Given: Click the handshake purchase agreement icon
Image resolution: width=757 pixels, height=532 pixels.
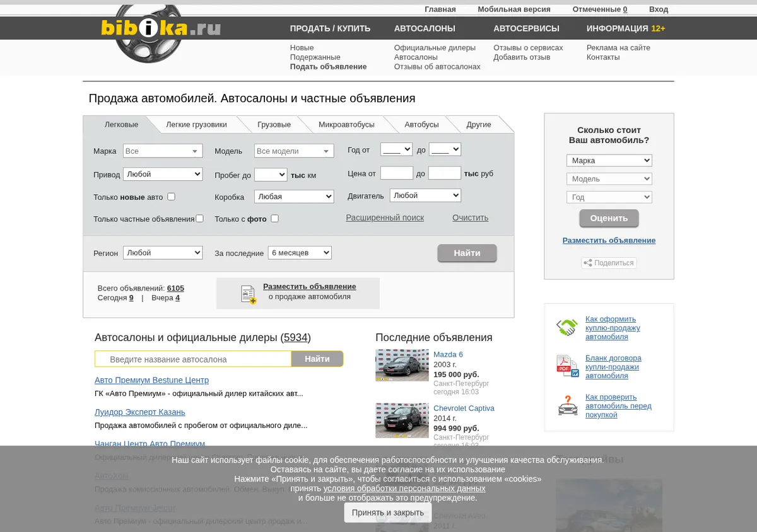Looking at the screenshot, I should coord(567,328).
